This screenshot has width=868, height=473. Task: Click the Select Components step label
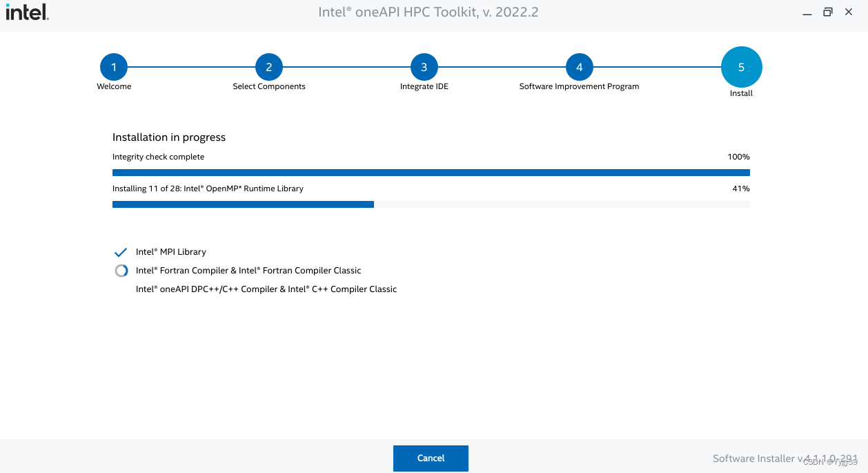point(269,86)
